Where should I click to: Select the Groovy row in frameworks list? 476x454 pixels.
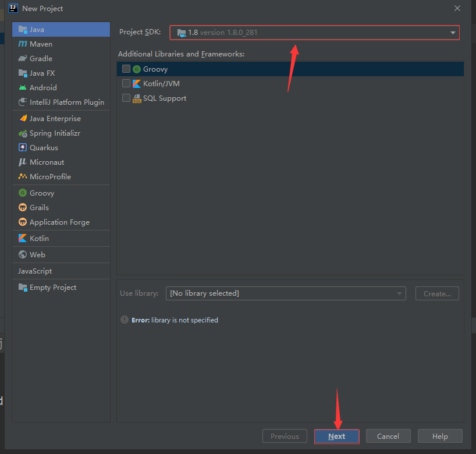tap(290, 69)
